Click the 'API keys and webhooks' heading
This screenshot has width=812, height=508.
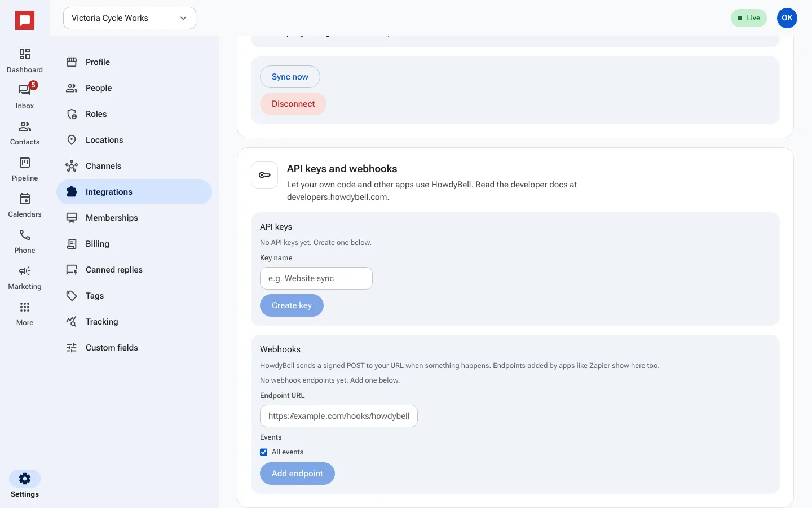[x=342, y=169]
